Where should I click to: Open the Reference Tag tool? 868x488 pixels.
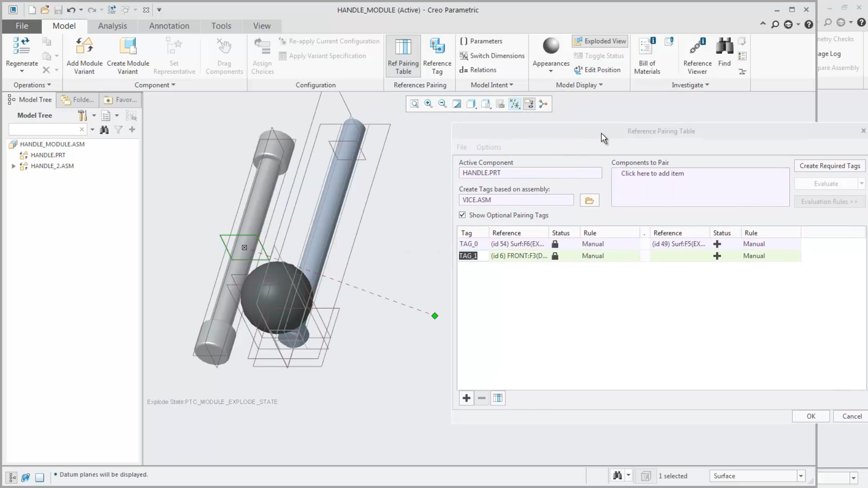tap(437, 54)
